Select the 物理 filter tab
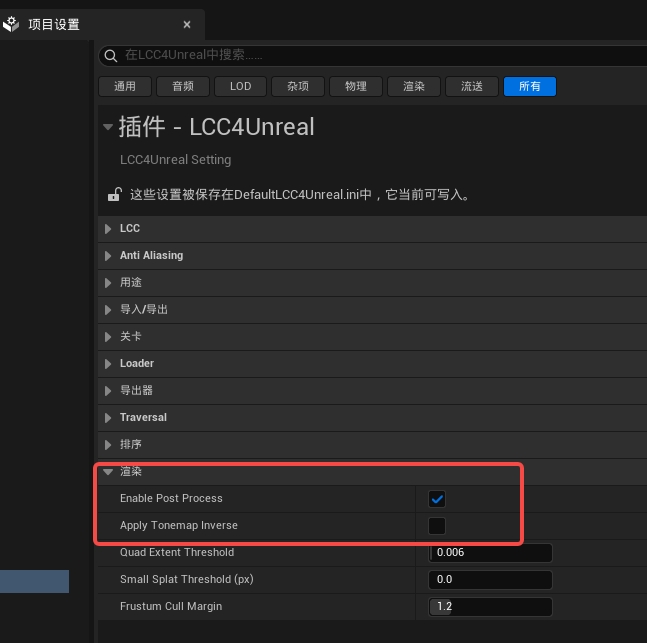 (356, 86)
